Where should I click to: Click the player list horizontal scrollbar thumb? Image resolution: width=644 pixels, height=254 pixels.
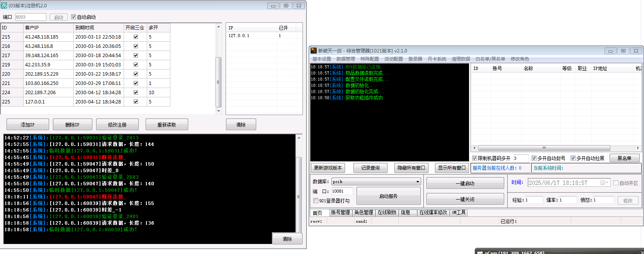[x=544, y=148]
